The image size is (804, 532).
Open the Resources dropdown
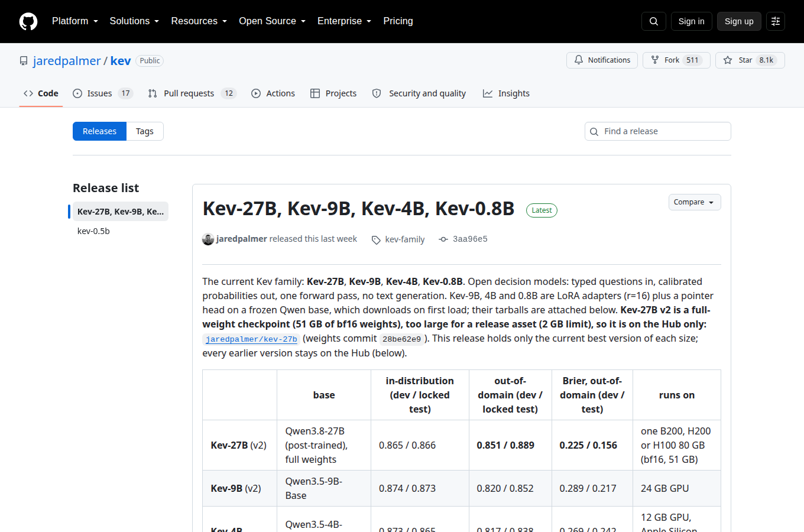(x=199, y=21)
